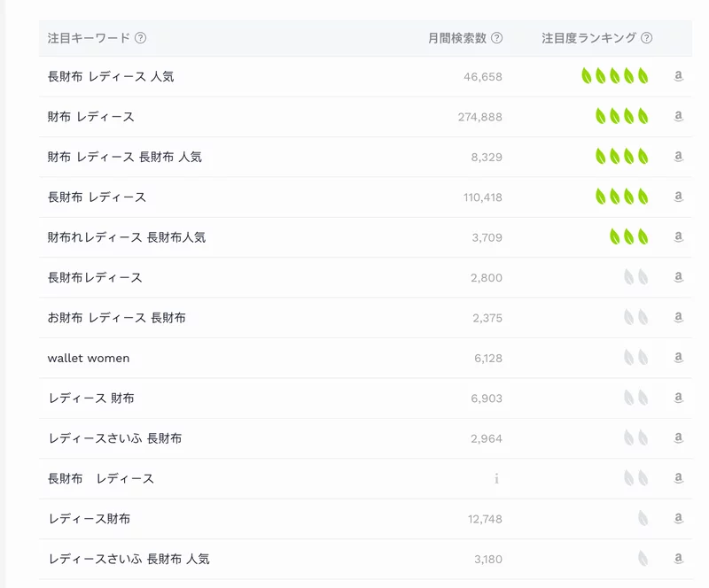
Task: Select the keyword wallet women
Action: pos(89,358)
